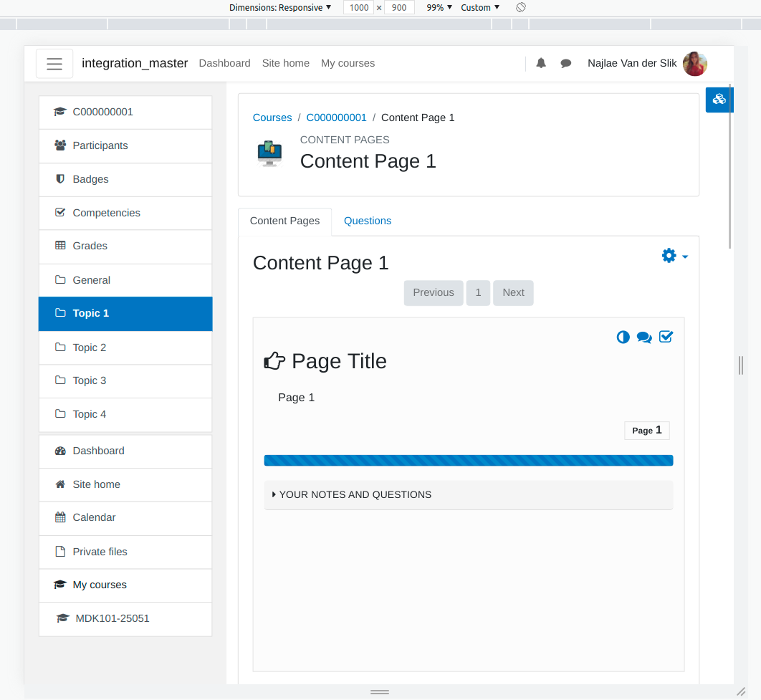Open Site home in the sidebar
This screenshot has height=700, width=761.
click(125, 484)
